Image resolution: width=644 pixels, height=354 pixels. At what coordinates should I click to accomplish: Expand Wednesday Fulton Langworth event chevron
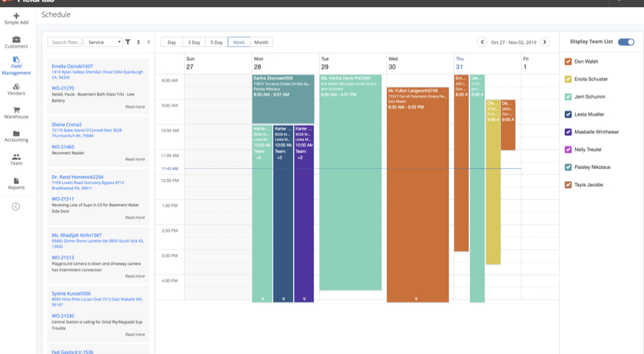coord(416,299)
